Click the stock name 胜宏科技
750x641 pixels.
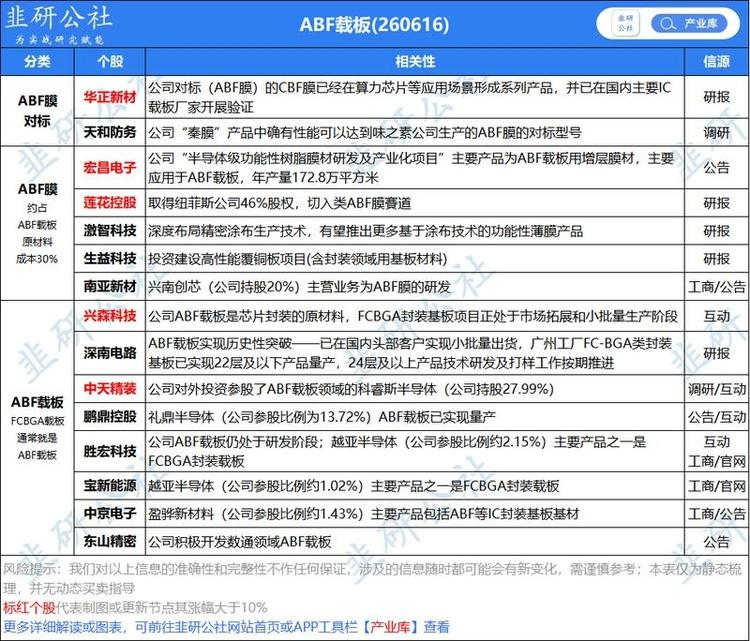coord(110,451)
